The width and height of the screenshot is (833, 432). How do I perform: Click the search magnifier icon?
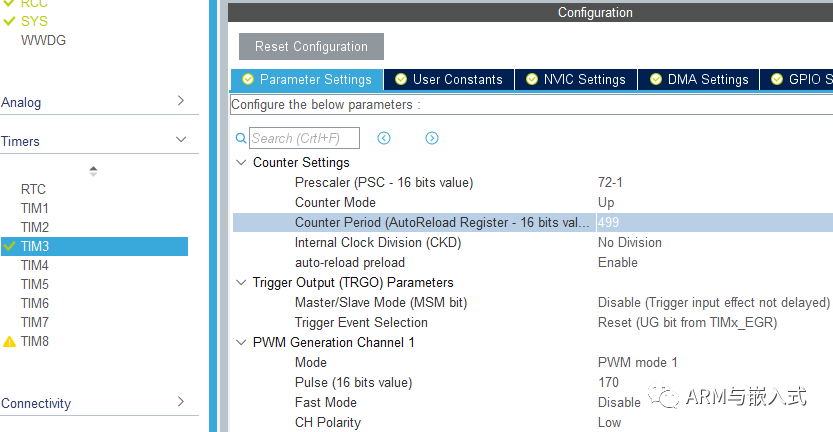(x=240, y=138)
